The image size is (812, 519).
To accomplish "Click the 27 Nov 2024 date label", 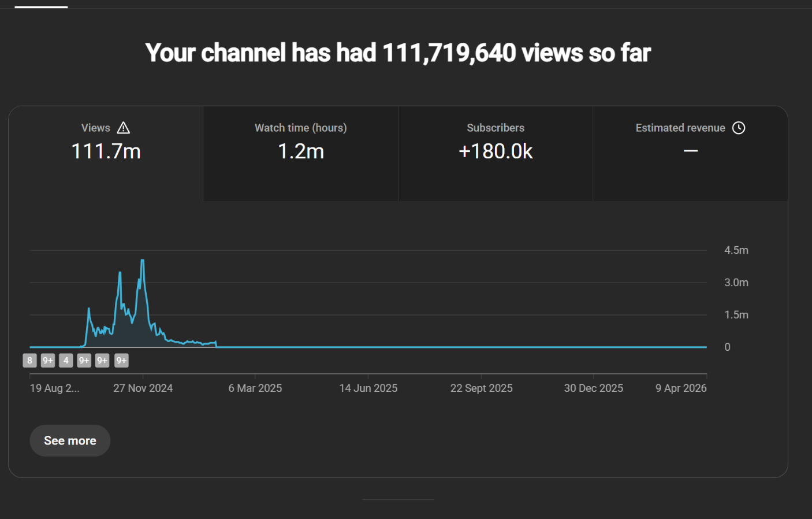I will (x=143, y=388).
